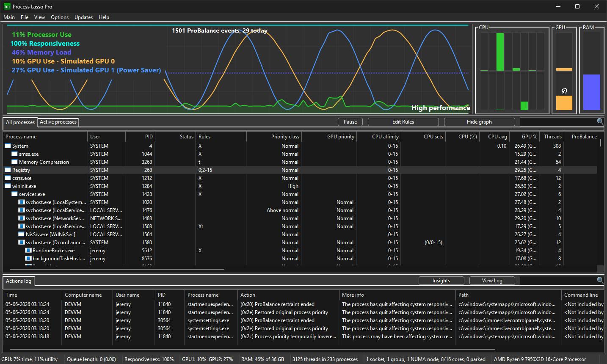Viewport: 607px width, 364px height.
Task: Click the magnifier icon beside Hide graph
Action: pyautogui.click(x=600, y=122)
